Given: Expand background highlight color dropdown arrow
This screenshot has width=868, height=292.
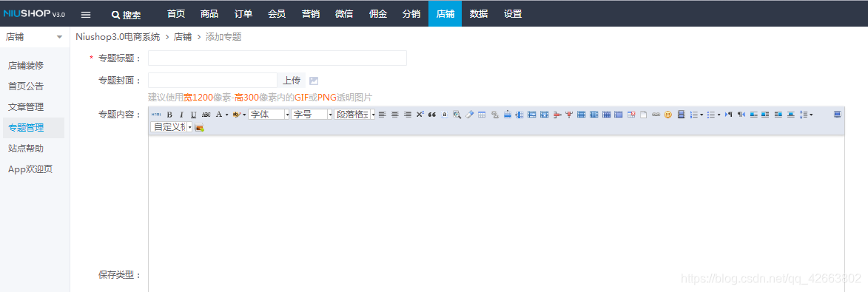Looking at the screenshot, I should point(244,115).
